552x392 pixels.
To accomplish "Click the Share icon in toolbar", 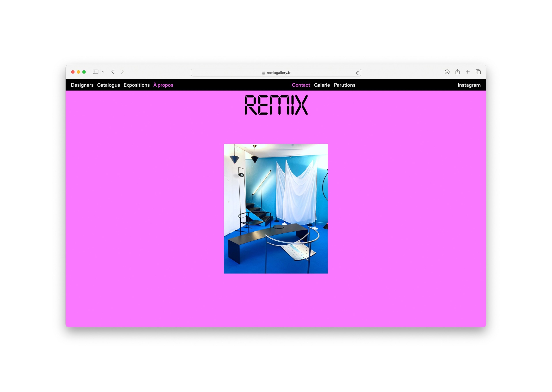I will coord(457,72).
